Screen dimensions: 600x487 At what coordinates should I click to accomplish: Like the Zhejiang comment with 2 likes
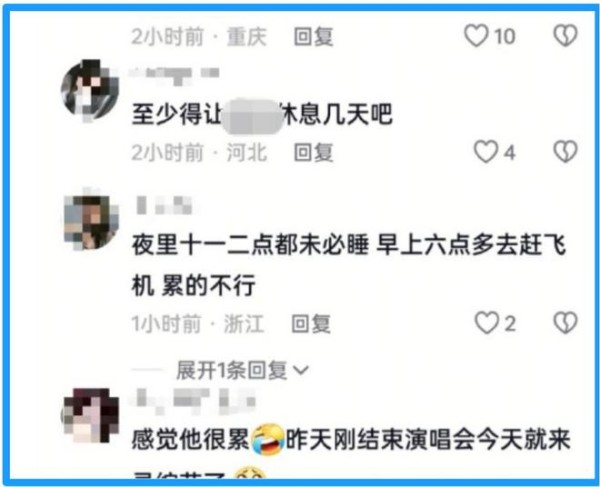[487, 322]
